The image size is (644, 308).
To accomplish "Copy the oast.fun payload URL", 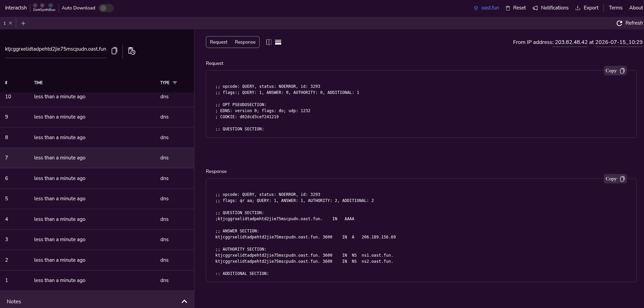I will click(114, 51).
